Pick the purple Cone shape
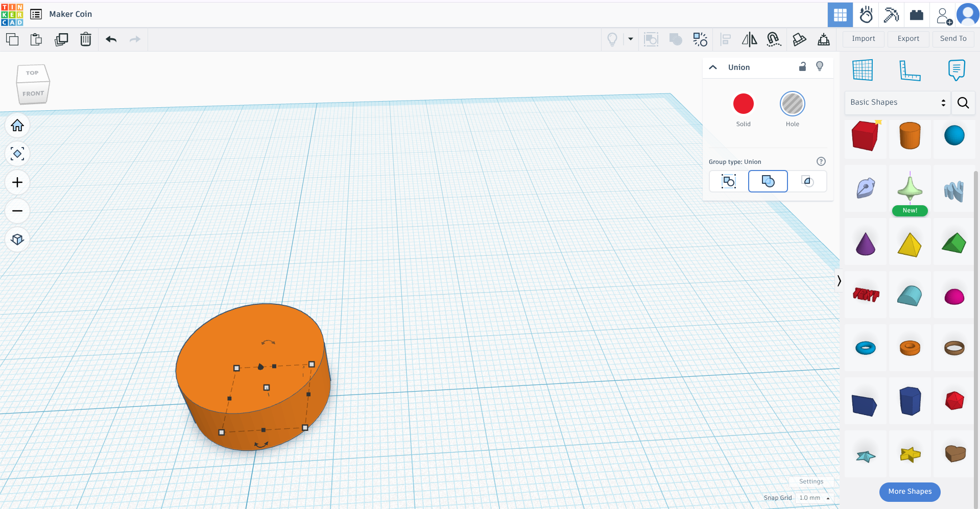The height and width of the screenshot is (509, 980). (866, 244)
